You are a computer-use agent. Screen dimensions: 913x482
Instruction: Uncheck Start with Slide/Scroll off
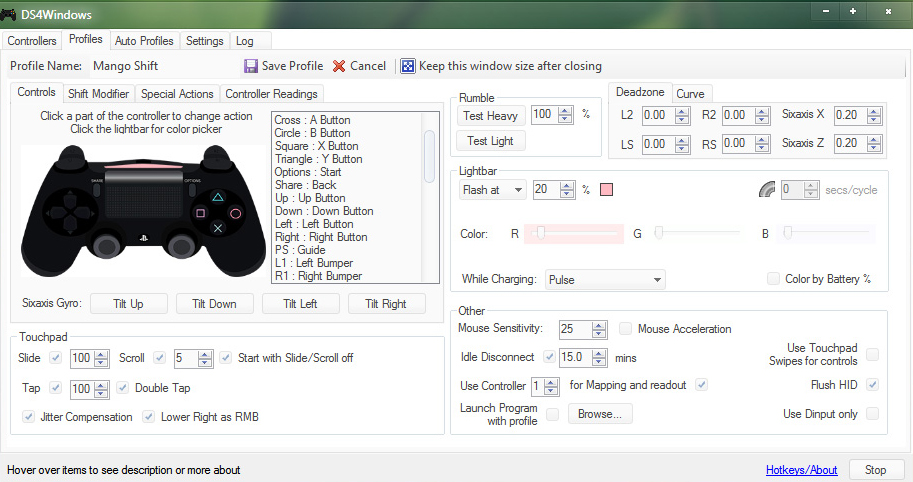(226, 357)
